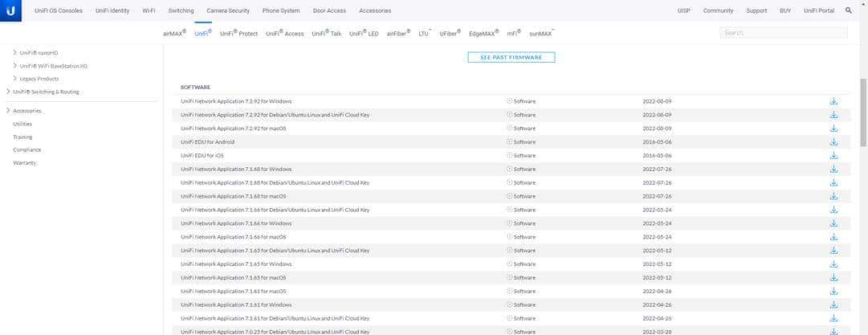Open the Door Access menu
The height and width of the screenshot is (335, 868).
point(329,10)
